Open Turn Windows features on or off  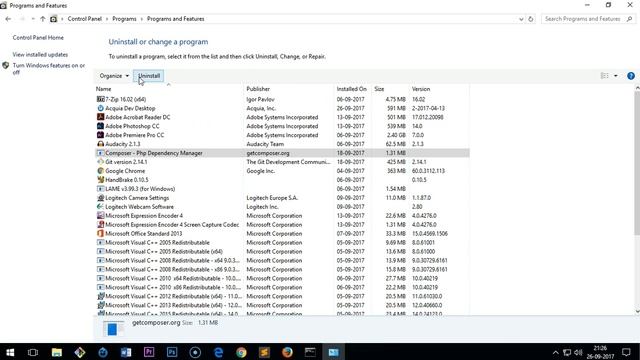click(x=49, y=69)
